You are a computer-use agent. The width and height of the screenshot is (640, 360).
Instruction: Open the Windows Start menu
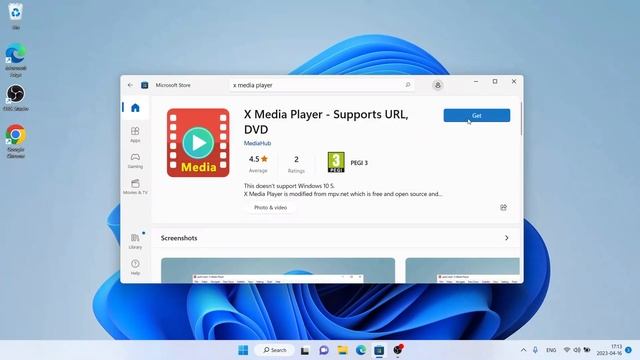[243, 350]
